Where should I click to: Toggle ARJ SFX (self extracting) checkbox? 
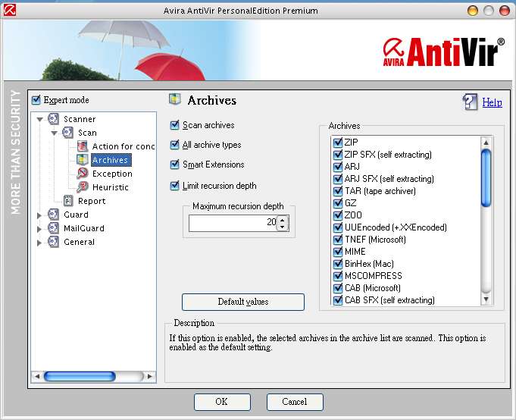pyautogui.click(x=338, y=179)
